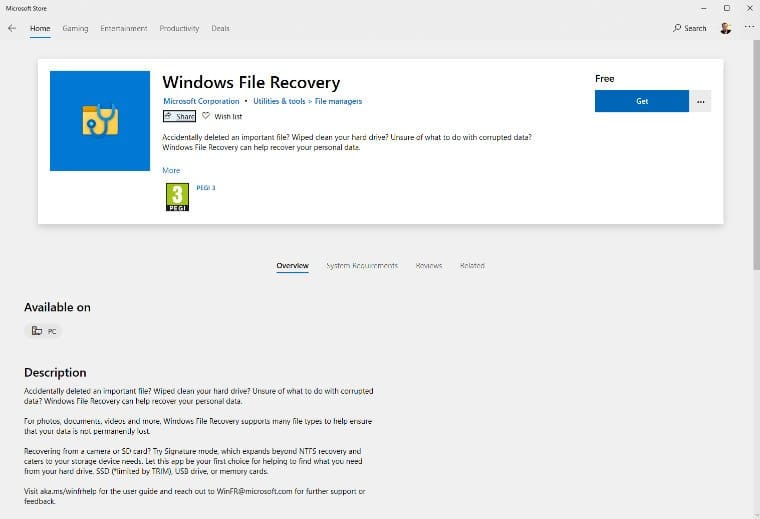Select the Related tab
The height and width of the screenshot is (519, 760).
tap(472, 266)
